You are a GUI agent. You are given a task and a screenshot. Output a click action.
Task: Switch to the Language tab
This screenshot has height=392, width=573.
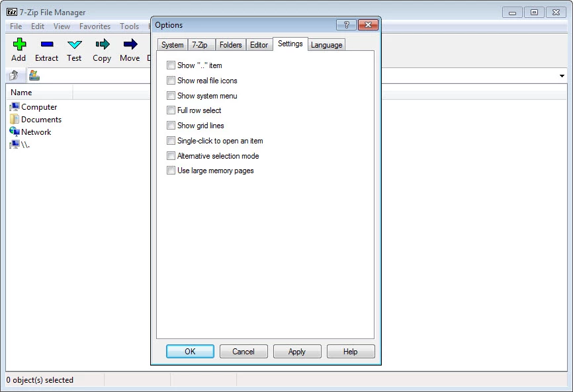326,45
